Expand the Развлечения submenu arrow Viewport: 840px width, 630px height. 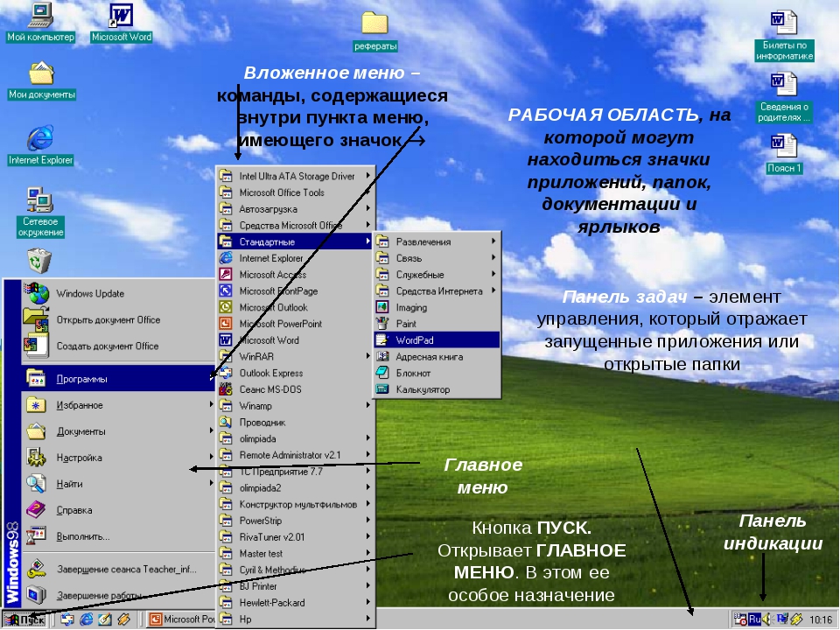pyautogui.click(x=493, y=241)
